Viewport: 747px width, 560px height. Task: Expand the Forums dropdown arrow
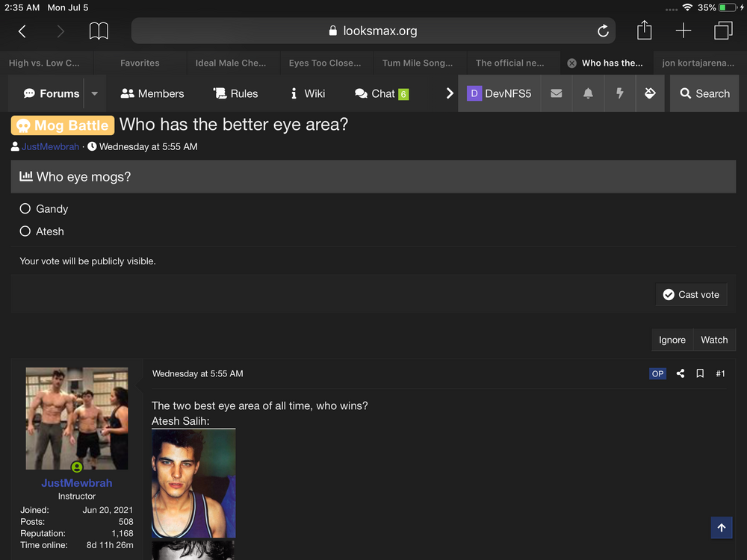click(x=95, y=93)
